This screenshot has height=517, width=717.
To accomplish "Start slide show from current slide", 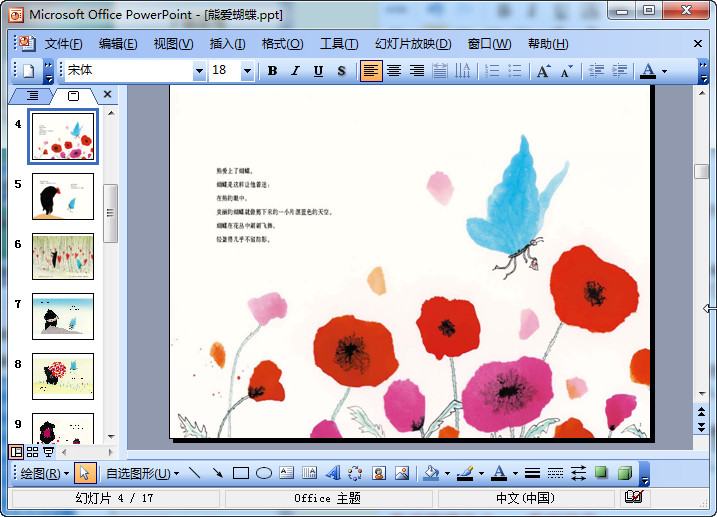I will (x=48, y=452).
